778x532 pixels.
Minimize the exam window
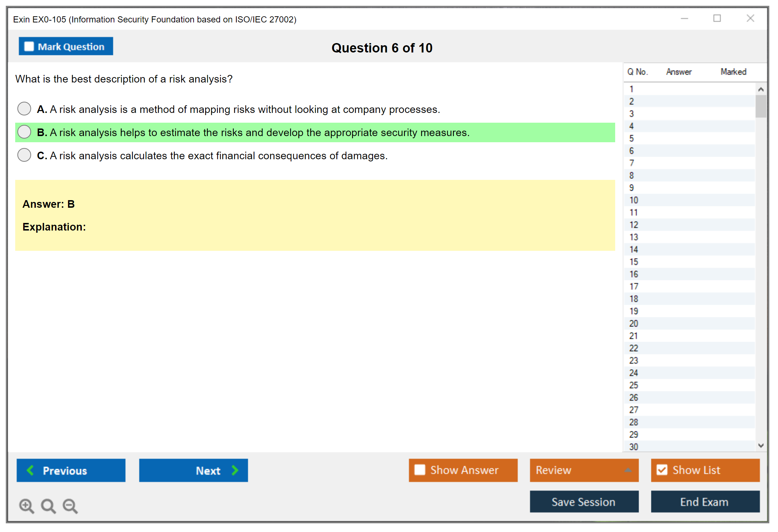pos(684,18)
